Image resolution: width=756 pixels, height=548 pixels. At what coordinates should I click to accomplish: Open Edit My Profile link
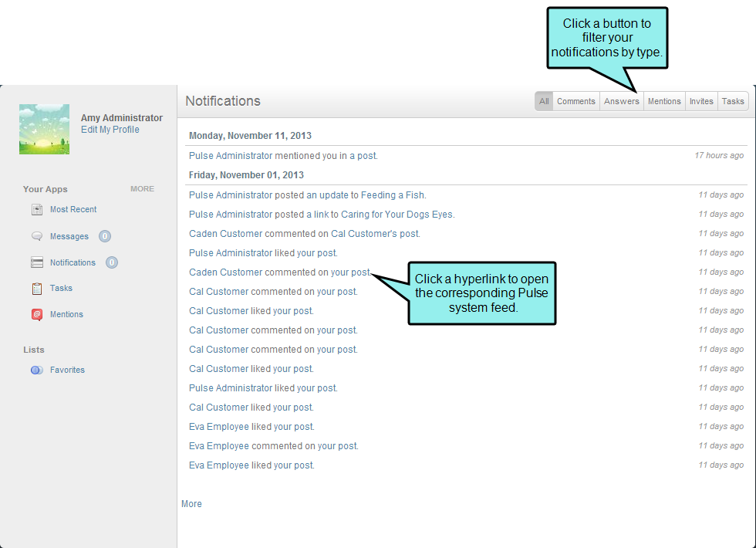coord(110,130)
